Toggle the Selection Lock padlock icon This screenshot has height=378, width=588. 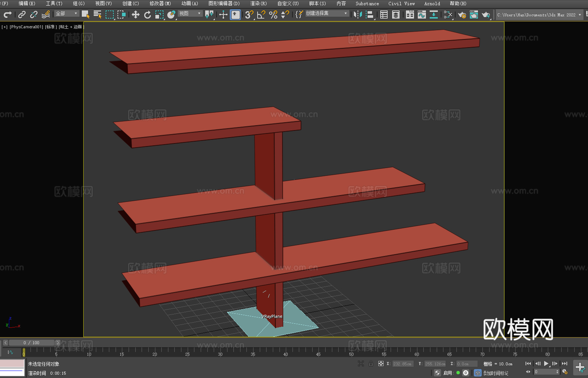click(371, 364)
